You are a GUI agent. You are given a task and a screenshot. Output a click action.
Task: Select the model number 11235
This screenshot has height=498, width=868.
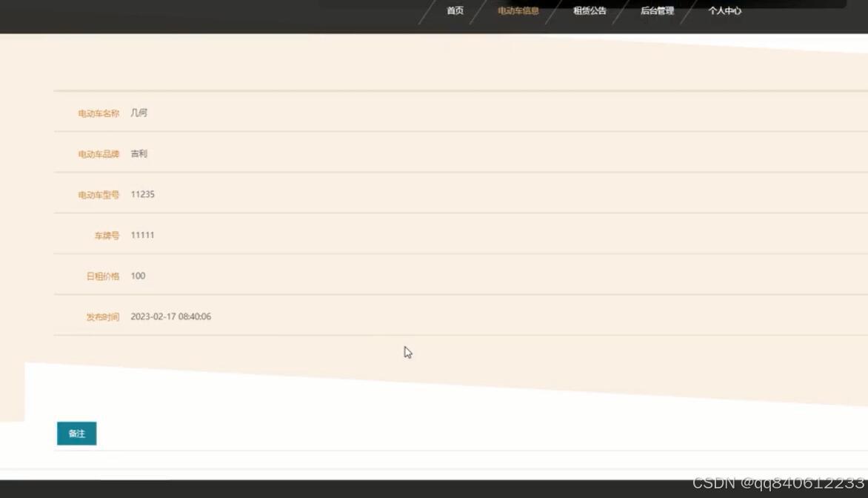click(x=143, y=194)
